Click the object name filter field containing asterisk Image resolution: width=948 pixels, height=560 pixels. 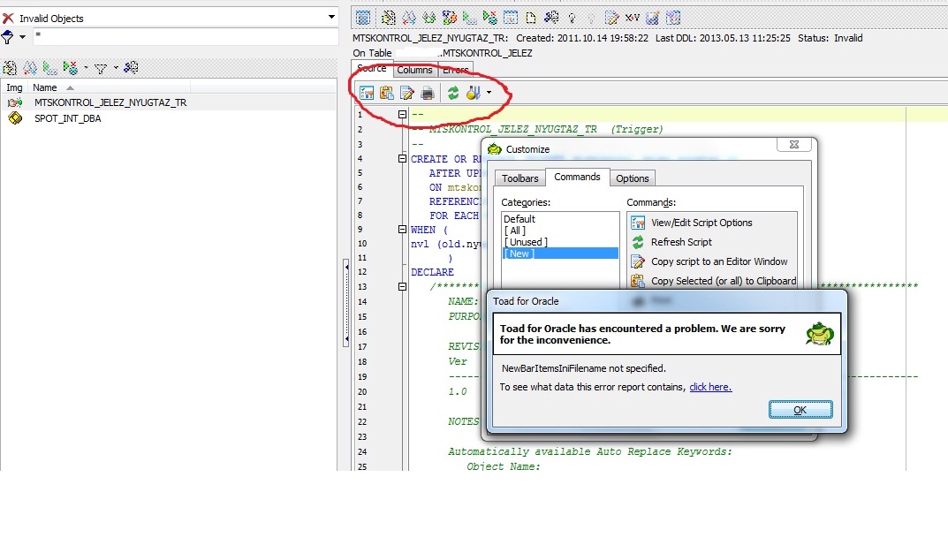(186, 36)
